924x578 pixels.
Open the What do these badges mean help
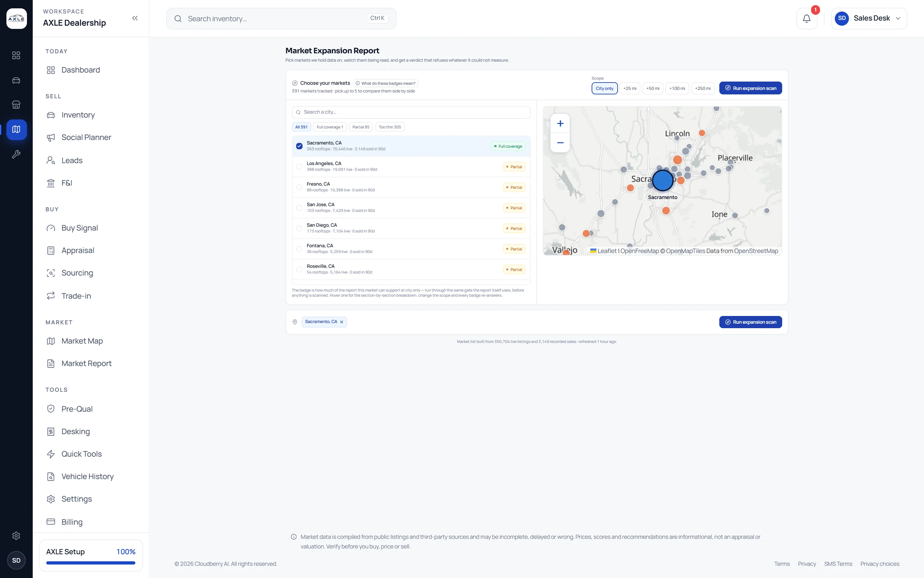(x=385, y=83)
